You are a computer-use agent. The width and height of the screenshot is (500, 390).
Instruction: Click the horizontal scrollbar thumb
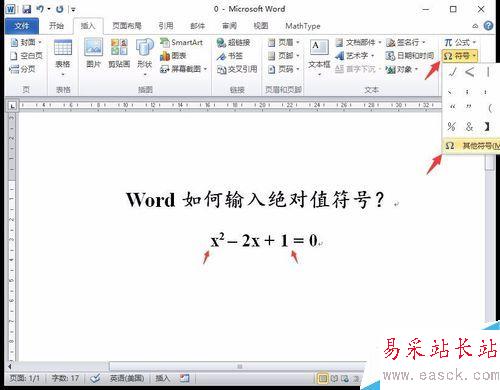pos(239,366)
